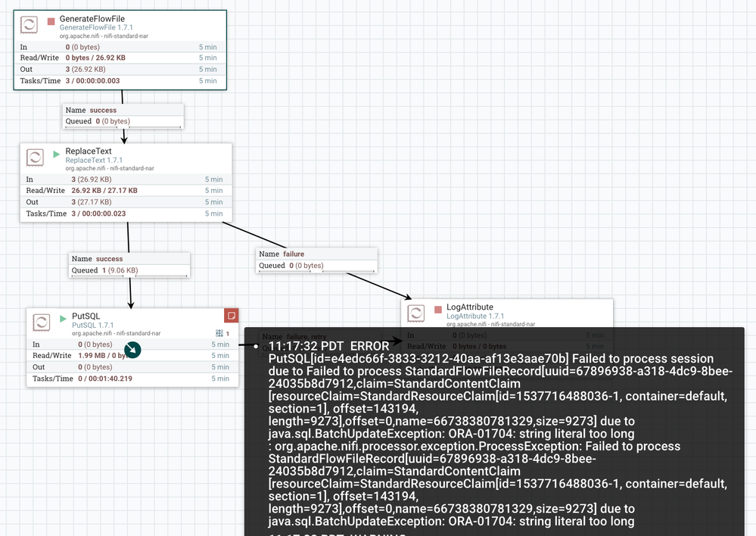
Task: Select the GenerateFlowFile processor title
Action: (x=92, y=19)
